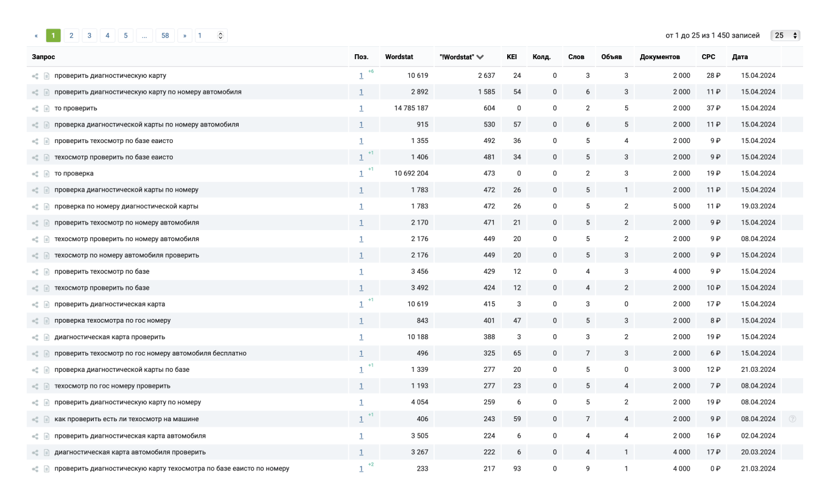Click the page number input field

[206, 36]
